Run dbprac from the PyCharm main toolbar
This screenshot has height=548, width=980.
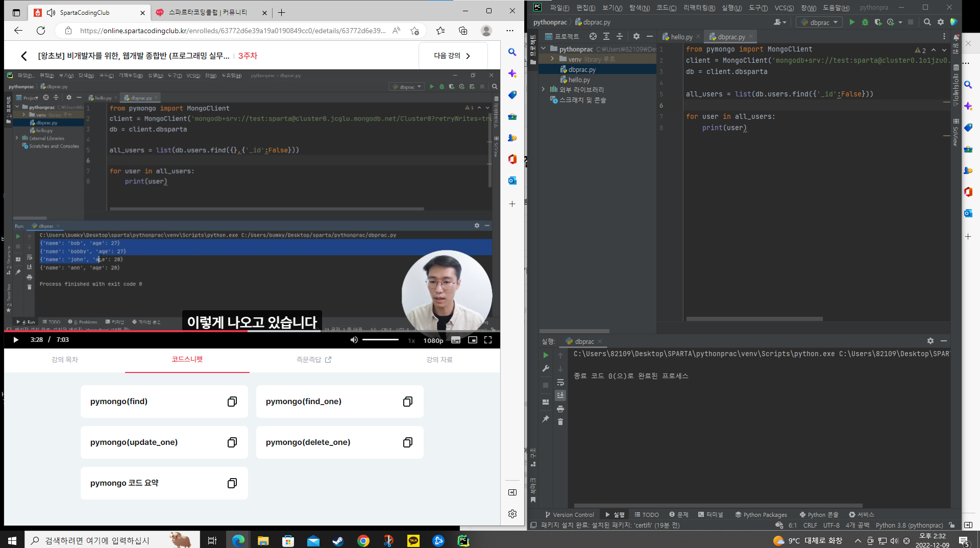852,22
